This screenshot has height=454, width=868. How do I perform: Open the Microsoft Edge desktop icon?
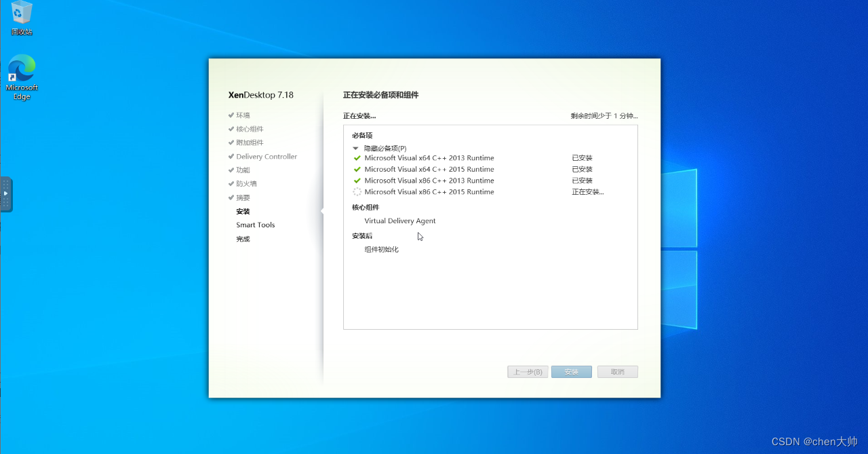[22, 77]
